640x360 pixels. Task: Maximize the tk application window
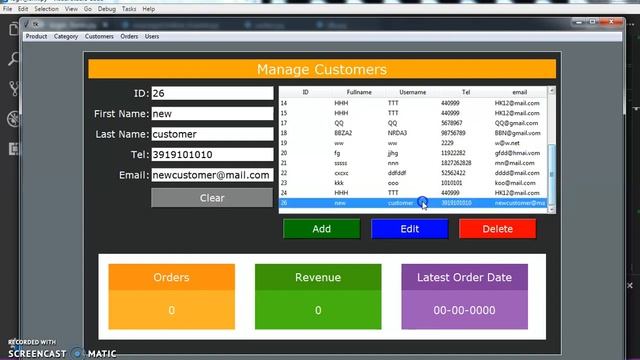click(592, 22)
